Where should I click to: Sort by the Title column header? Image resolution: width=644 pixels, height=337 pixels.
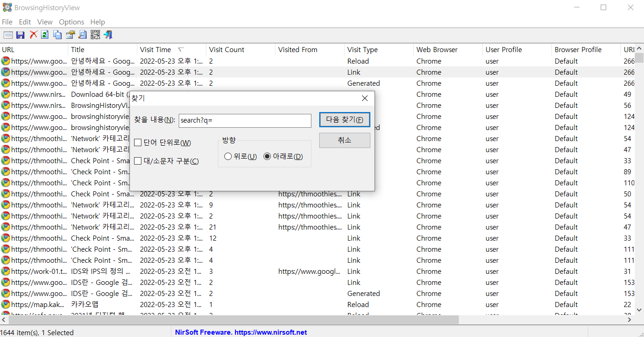(x=103, y=50)
